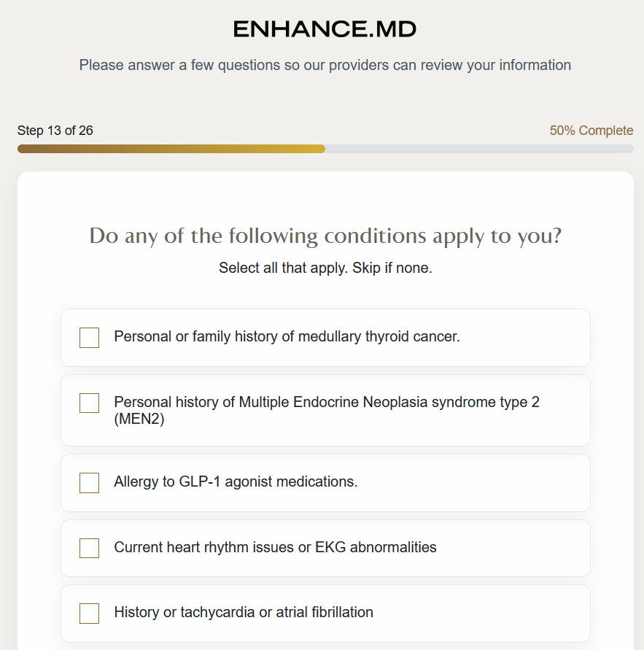Image resolution: width=644 pixels, height=650 pixels.
Task: Click the 'Please answer a few questions' subtitle
Action: point(325,65)
